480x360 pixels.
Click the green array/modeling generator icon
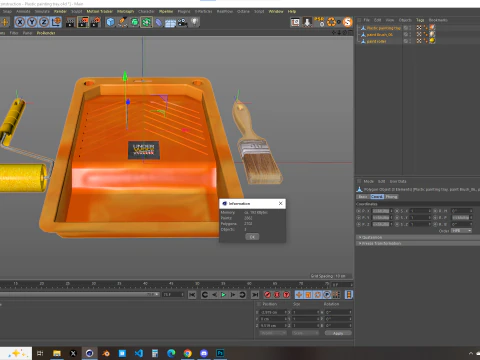coord(146,22)
